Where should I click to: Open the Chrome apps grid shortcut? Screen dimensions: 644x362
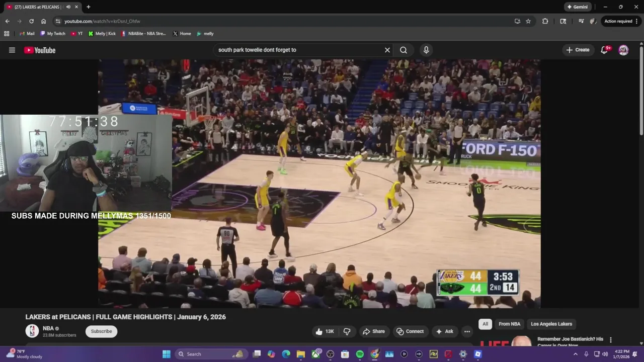click(7, 34)
